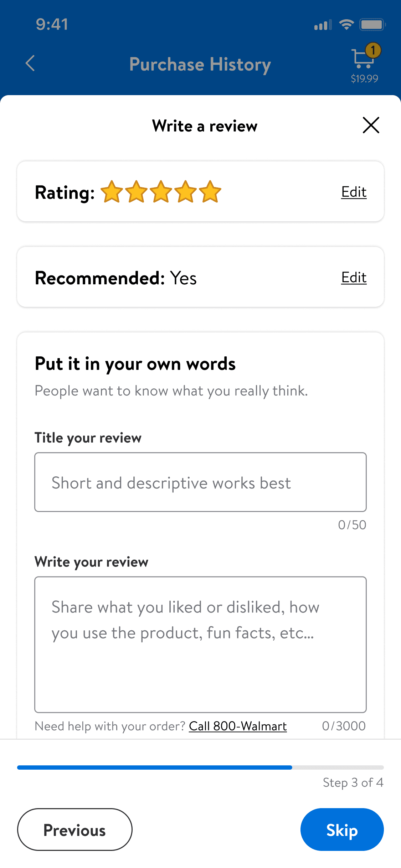Edit the star rating
Screen dimensions: 401x868
point(354,192)
